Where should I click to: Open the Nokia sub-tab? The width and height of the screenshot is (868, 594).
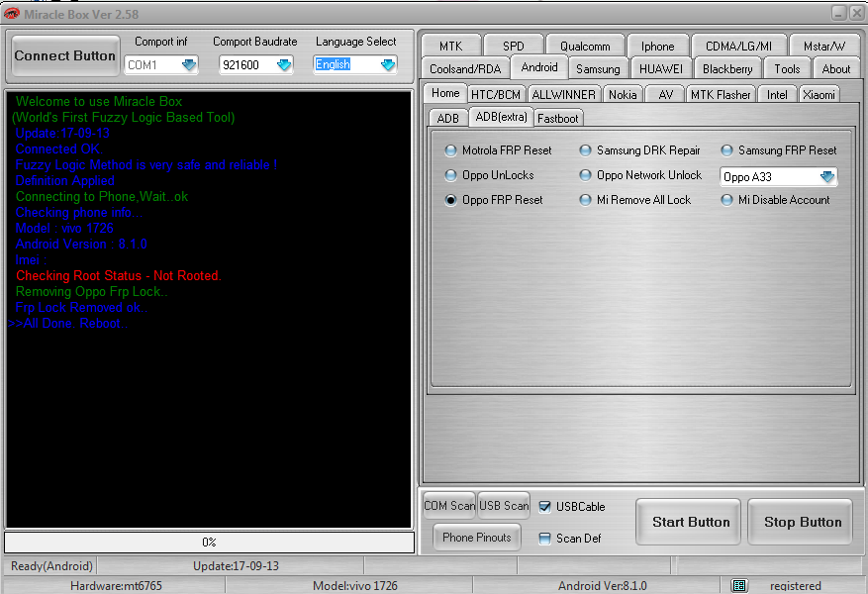tap(623, 95)
